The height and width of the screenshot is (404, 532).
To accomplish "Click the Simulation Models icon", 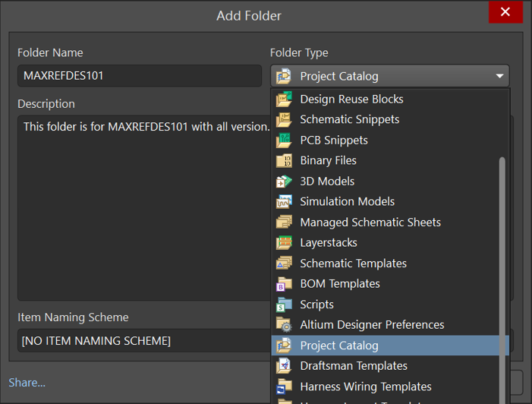I will pyautogui.click(x=284, y=202).
